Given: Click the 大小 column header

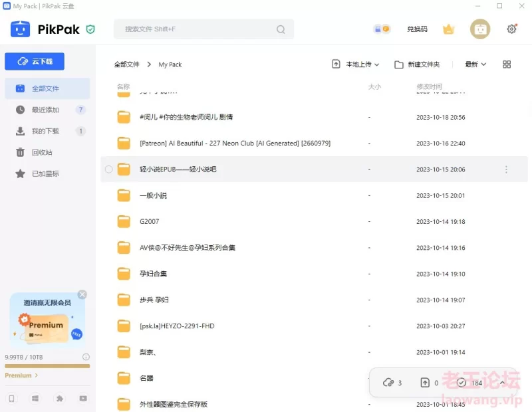Looking at the screenshot, I should click(374, 86).
